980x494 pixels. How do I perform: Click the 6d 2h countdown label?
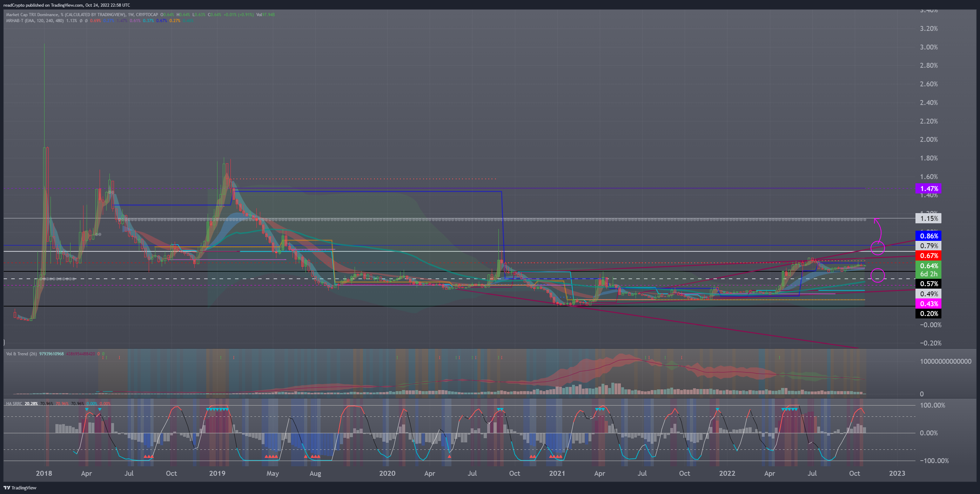pos(929,274)
